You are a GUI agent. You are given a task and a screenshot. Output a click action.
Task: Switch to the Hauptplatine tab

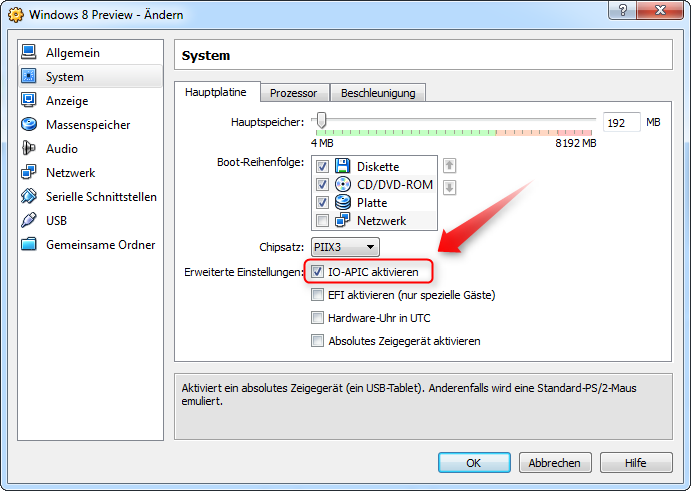216,92
